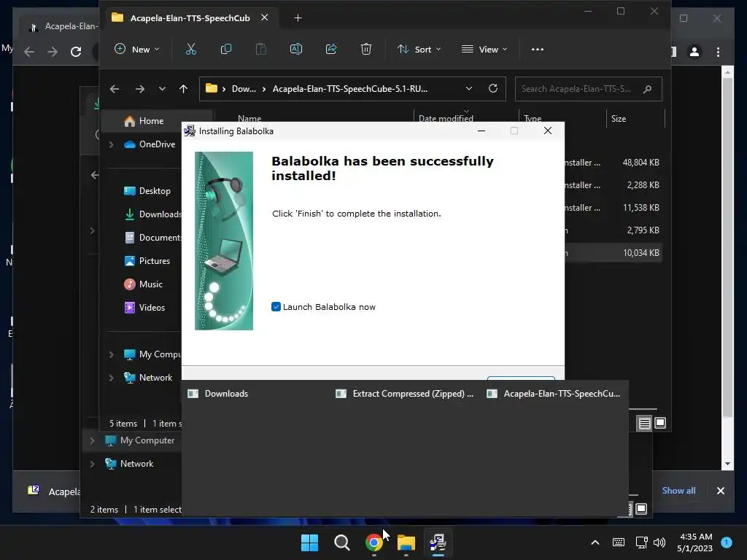Go back in File Explorer navigation
The width and height of the screenshot is (747, 560).
tap(115, 89)
